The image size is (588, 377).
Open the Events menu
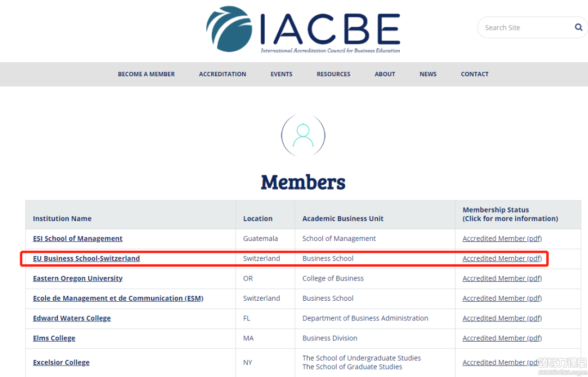point(281,74)
